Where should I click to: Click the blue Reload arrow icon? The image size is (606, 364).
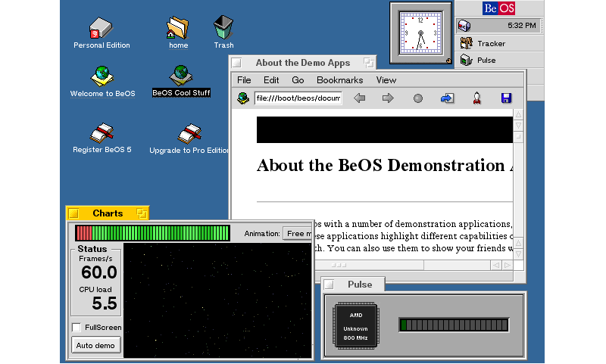[x=447, y=98]
